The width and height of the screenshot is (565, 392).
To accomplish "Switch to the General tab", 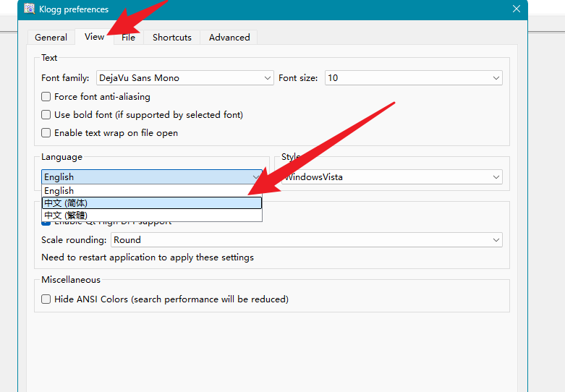I will point(51,37).
